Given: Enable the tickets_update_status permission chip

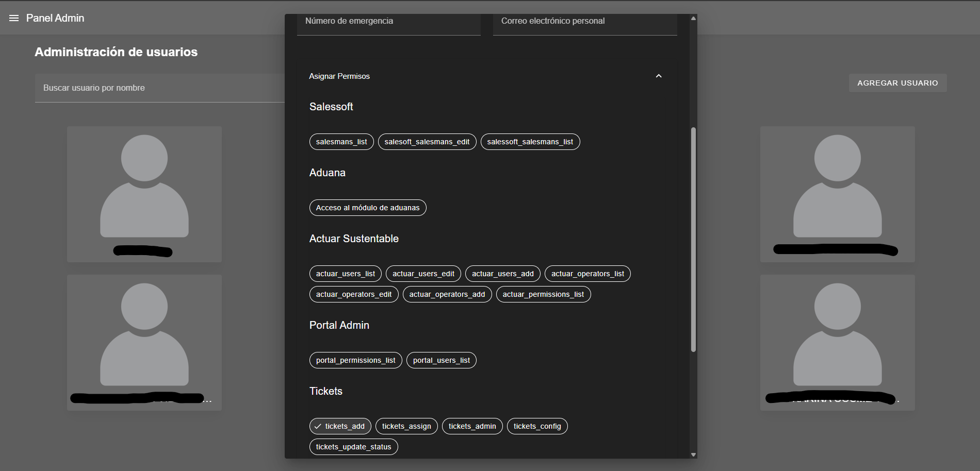Looking at the screenshot, I should 353,447.
